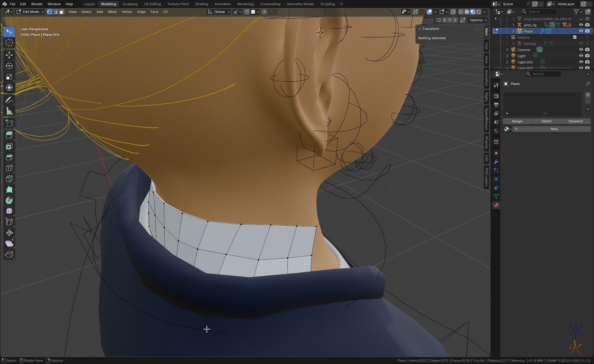This screenshot has height=364, width=594.
Task: Select the Move tool in toolbar
Action: click(x=9, y=55)
